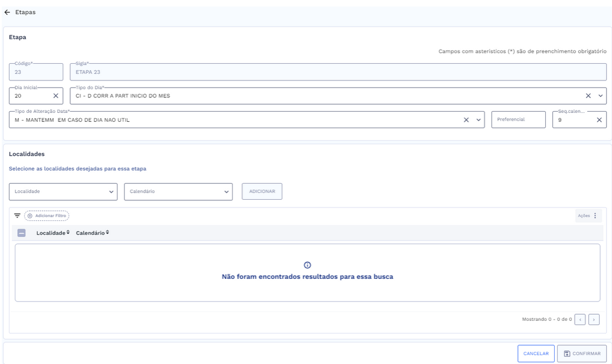The width and height of the screenshot is (612, 364).
Task: Toggle the select-all checkbox in table header
Action: point(21,233)
